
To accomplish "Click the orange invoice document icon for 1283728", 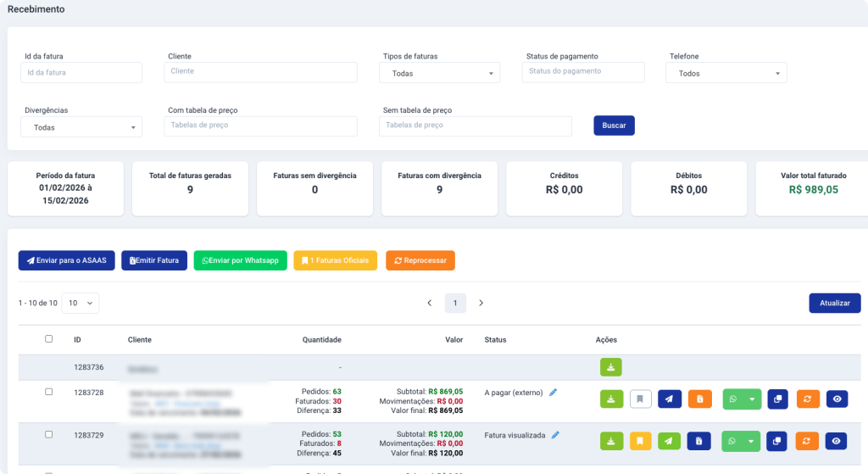I will click(x=699, y=399).
